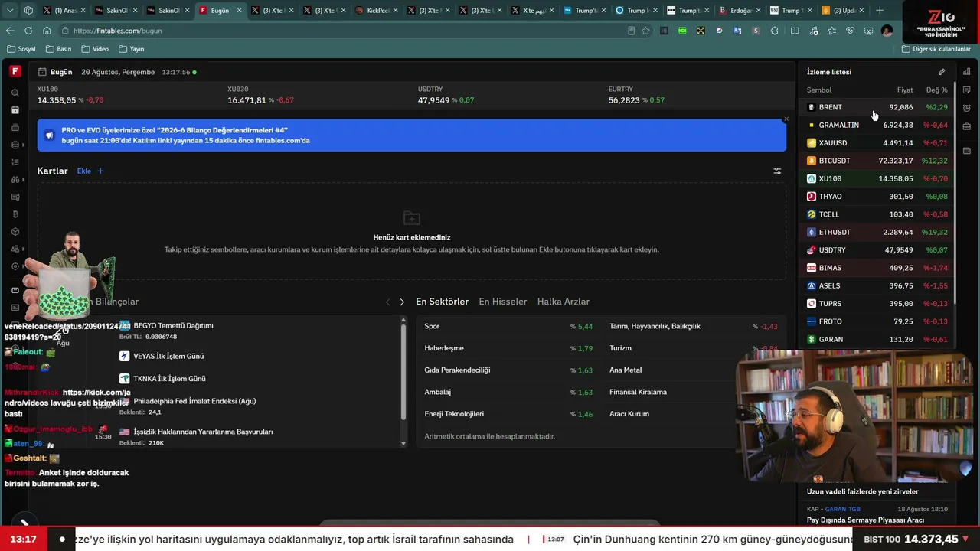980x551 pixels.
Task: Bookmark this page with star icon
Action: click(645, 31)
